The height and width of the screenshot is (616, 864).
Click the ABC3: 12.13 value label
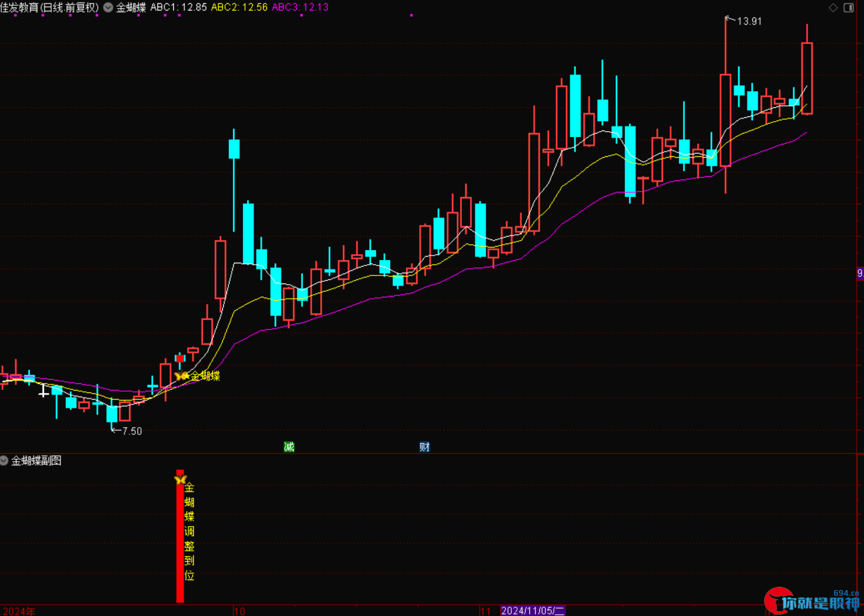coord(300,7)
